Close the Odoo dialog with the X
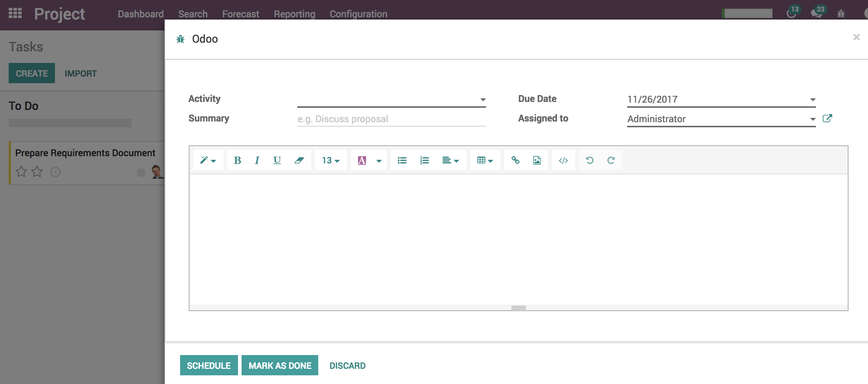 click(x=856, y=37)
